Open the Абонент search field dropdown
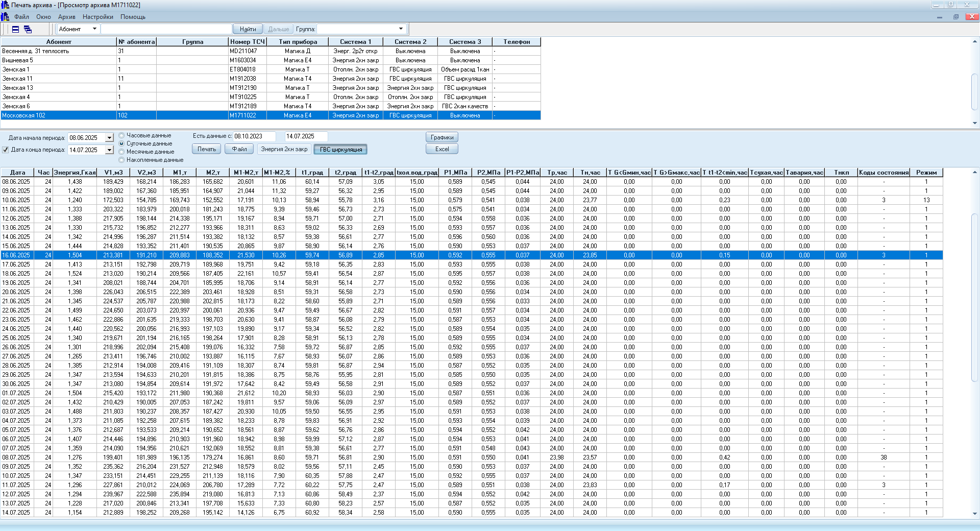Viewport: 980px width, 531px height. [94, 29]
